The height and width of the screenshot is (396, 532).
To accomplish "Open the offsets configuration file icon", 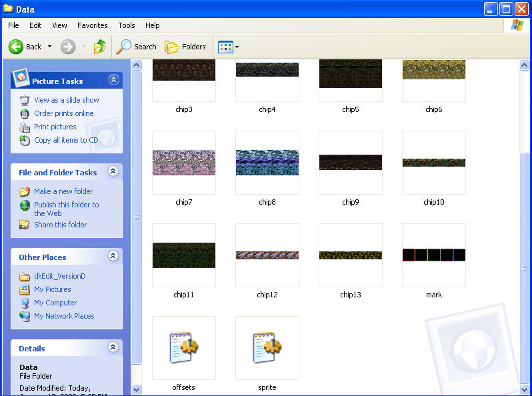I will click(x=183, y=347).
